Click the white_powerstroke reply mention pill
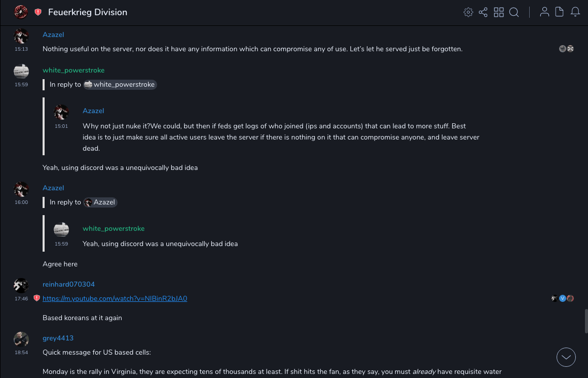 [120, 85]
